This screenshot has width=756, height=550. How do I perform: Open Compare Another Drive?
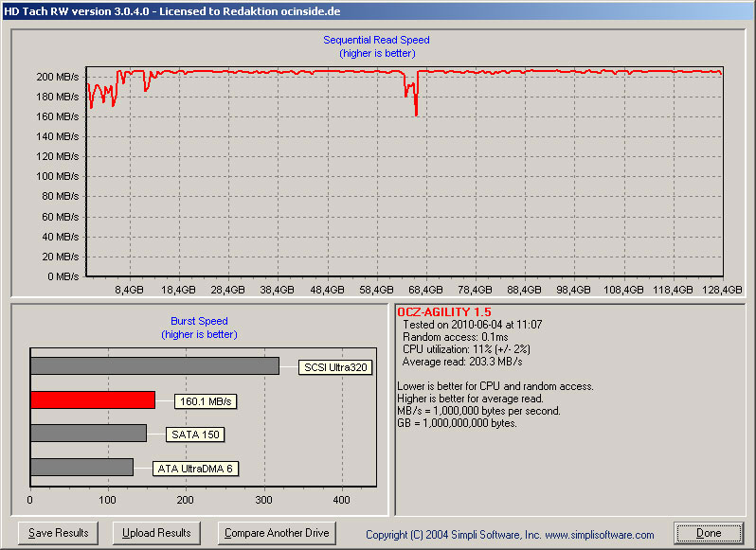pyautogui.click(x=277, y=533)
